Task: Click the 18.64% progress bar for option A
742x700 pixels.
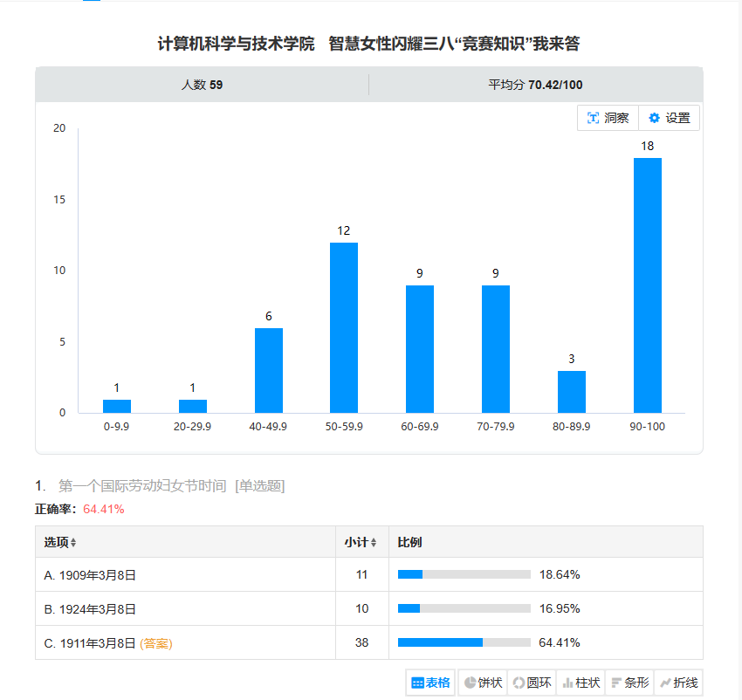Action: tap(464, 574)
